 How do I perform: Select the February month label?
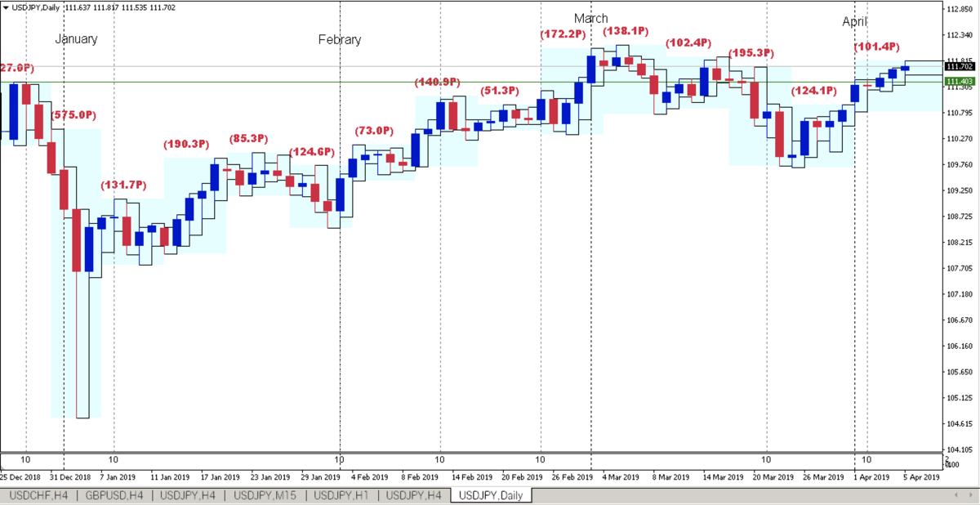click(x=340, y=40)
